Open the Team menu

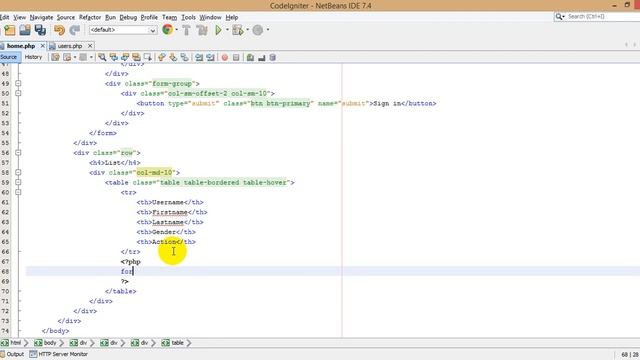pos(169,17)
